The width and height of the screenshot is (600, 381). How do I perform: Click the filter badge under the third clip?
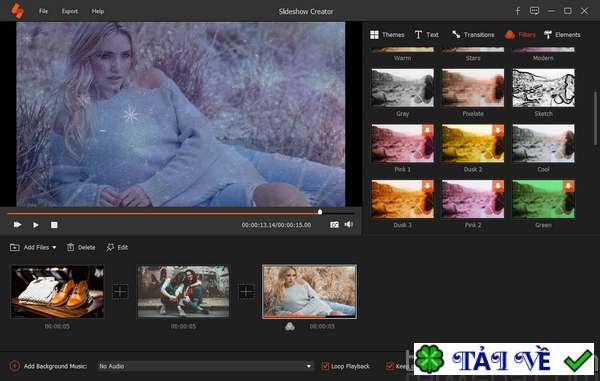coord(290,326)
